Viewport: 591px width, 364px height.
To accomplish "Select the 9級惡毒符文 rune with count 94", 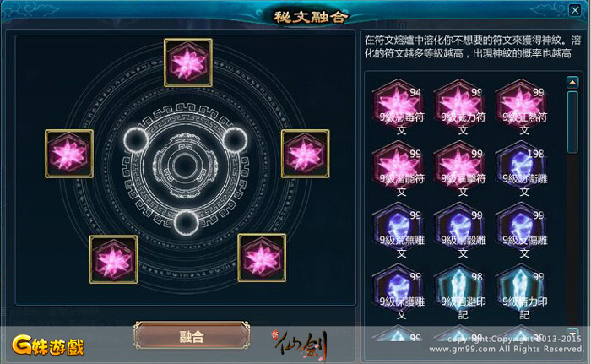I will click(x=399, y=104).
